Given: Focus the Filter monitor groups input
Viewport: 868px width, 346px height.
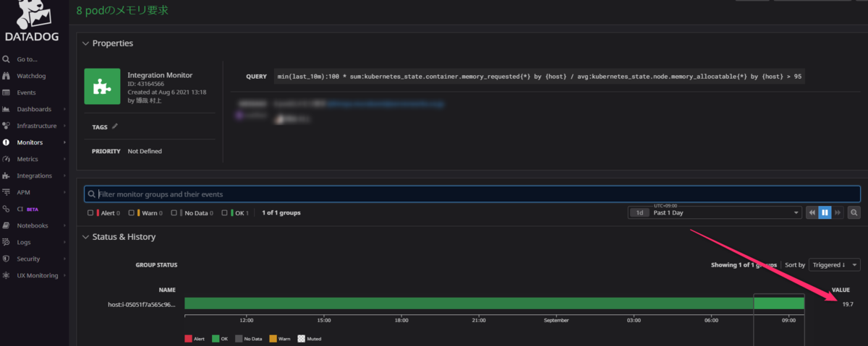Looking at the screenshot, I should pyautogui.click(x=472, y=194).
